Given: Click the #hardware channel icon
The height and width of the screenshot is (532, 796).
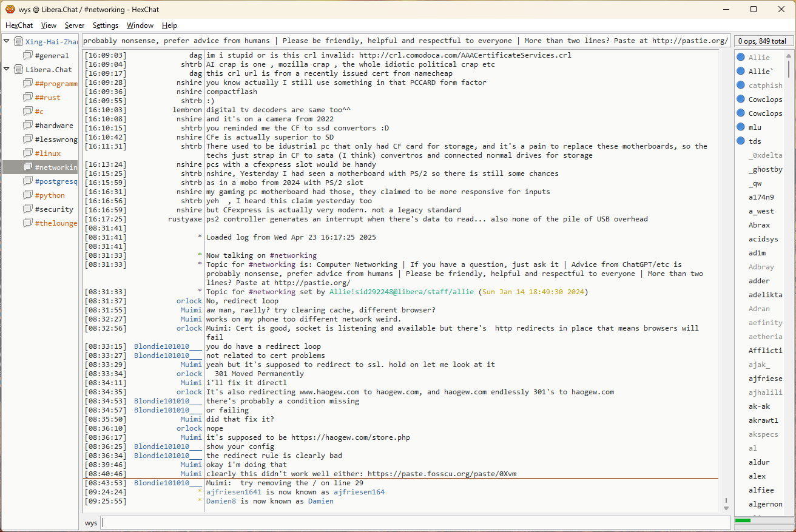Looking at the screenshot, I should 28,126.
